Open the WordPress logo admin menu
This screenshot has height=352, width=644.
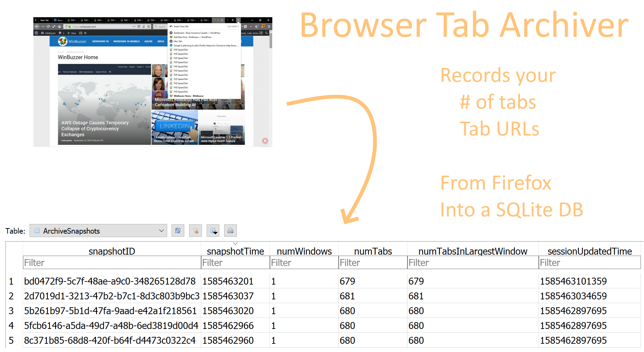tap(36, 33)
